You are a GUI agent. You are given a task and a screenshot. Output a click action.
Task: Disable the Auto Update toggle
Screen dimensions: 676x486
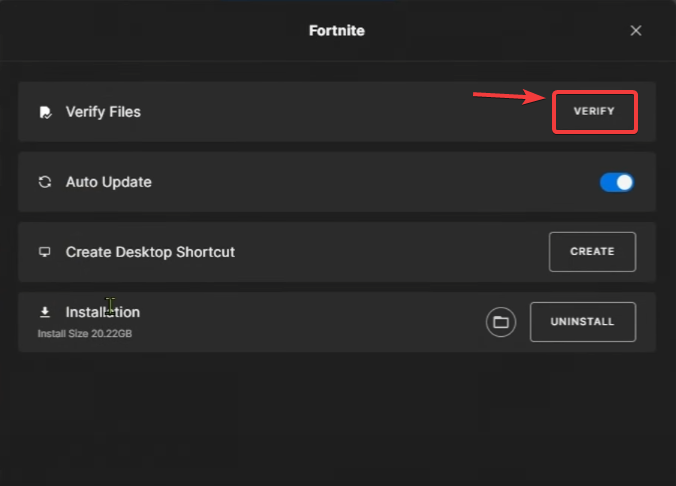616,182
